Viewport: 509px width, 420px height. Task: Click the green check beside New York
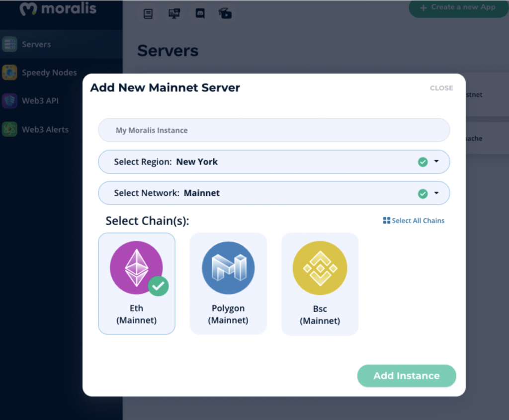(423, 162)
